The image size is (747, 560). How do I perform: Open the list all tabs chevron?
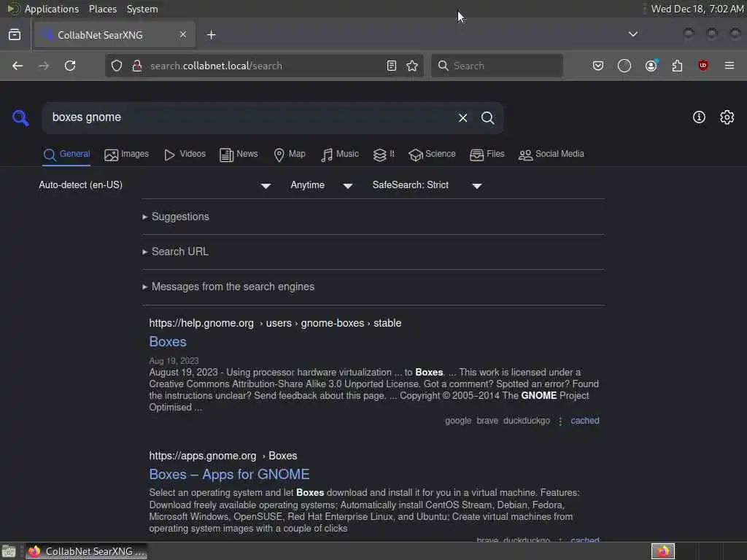[633, 34]
